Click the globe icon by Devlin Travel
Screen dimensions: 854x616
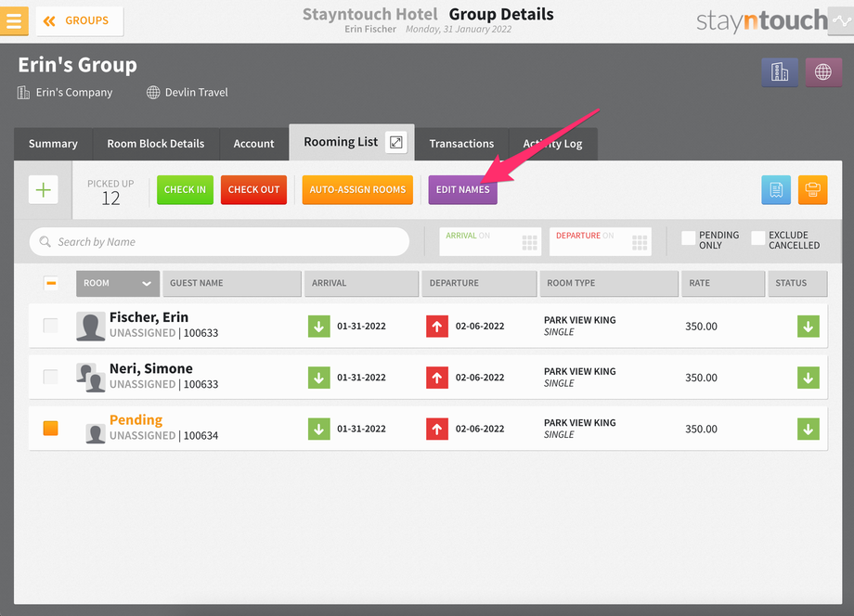click(153, 93)
